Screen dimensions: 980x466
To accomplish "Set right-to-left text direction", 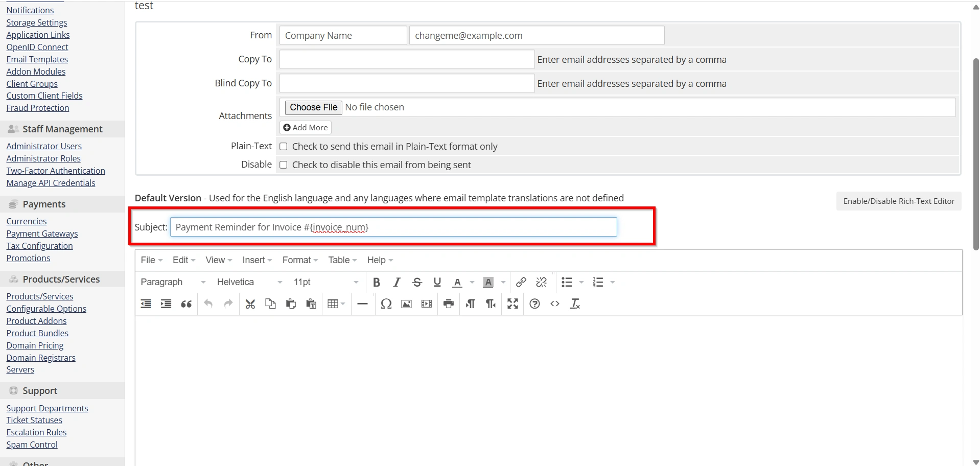I will pyautogui.click(x=491, y=304).
